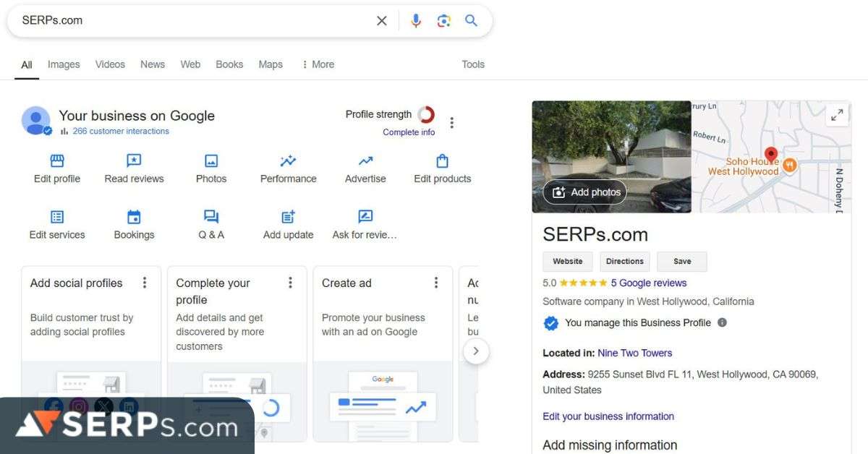Open Add social profiles card menu
868x454 pixels.
pyautogui.click(x=145, y=283)
